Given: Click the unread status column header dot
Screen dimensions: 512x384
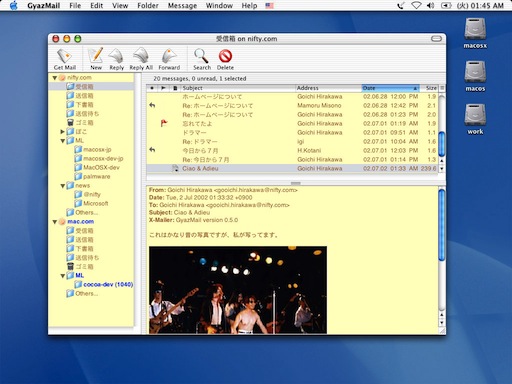Looking at the screenshot, I should pyautogui.click(x=152, y=88).
